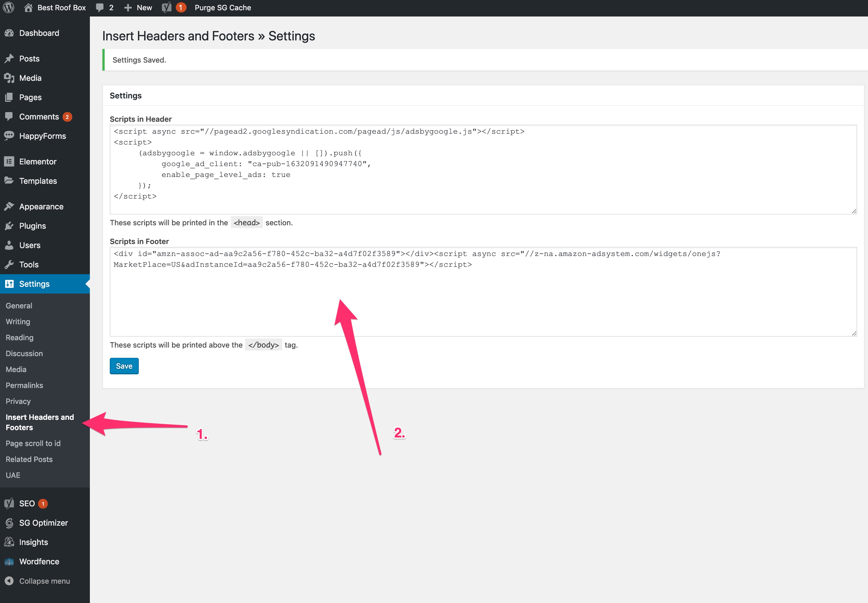This screenshot has height=603, width=868.
Task: Click the Appearance paintbrush icon
Action: [9, 206]
